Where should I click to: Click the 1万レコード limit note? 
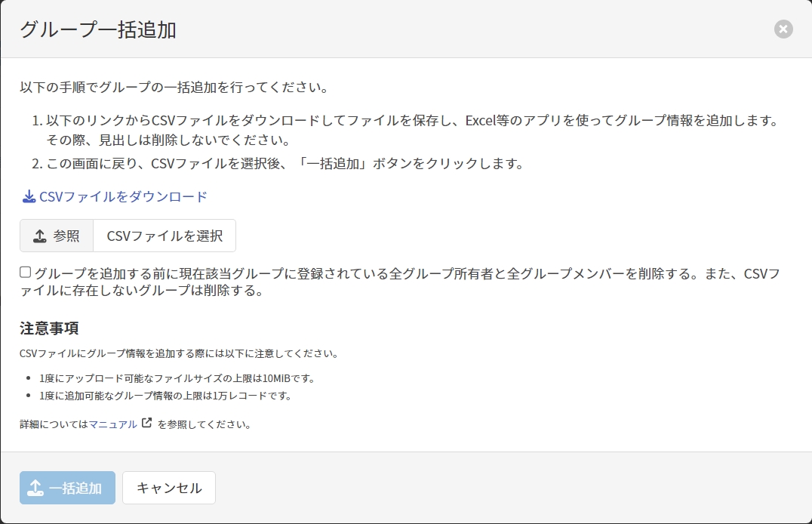(x=165, y=396)
